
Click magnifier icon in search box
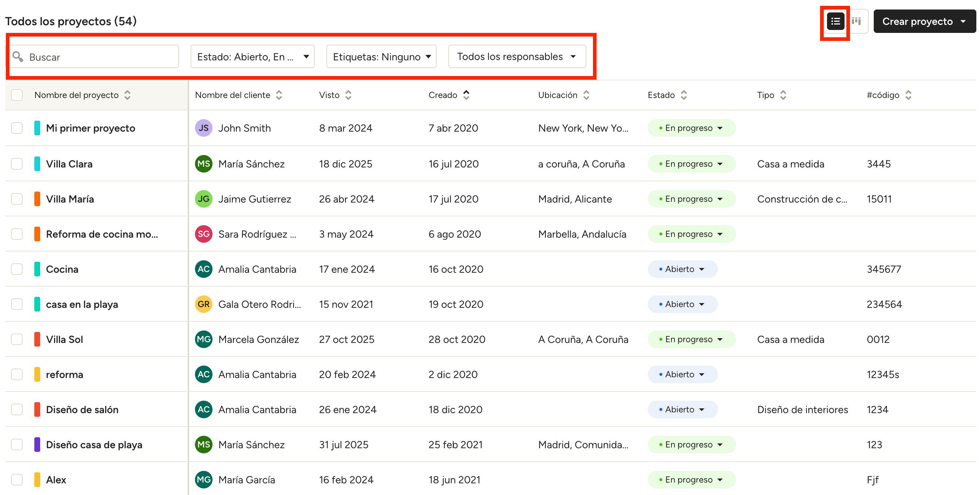[18, 57]
